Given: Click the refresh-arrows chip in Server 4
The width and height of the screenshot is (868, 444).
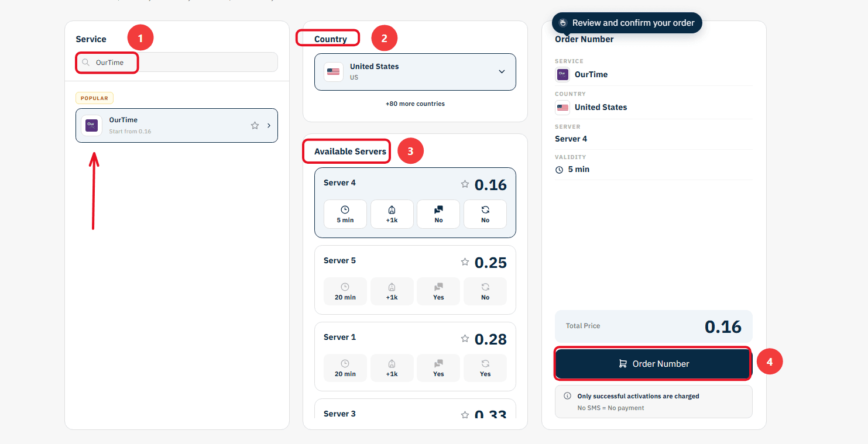Looking at the screenshot, I should point(485,214).
